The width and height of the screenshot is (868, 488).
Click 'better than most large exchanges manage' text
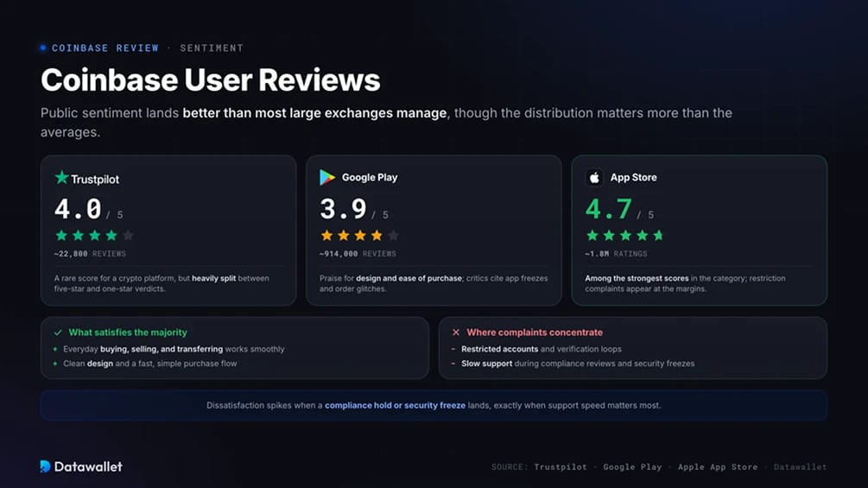314,113
